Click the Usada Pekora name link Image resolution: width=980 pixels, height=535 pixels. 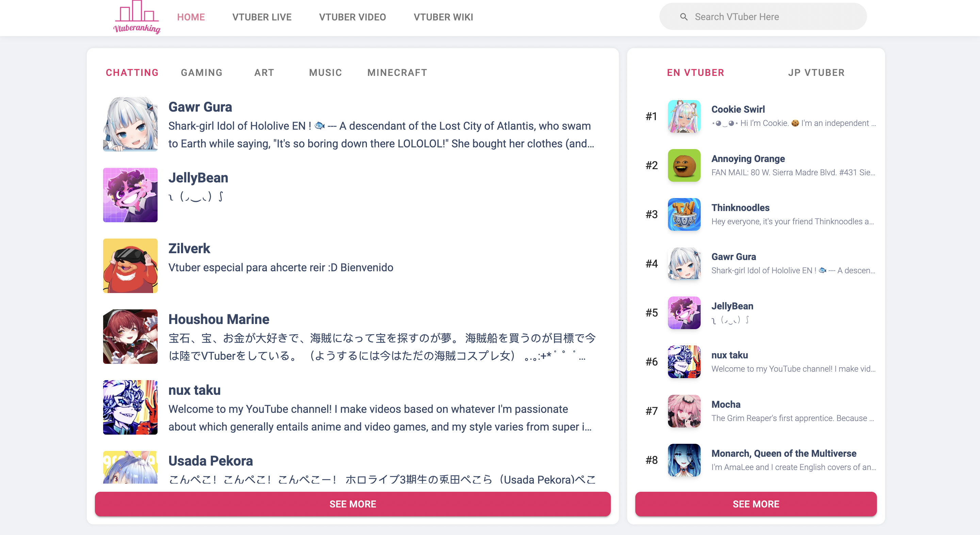point(210,461)
